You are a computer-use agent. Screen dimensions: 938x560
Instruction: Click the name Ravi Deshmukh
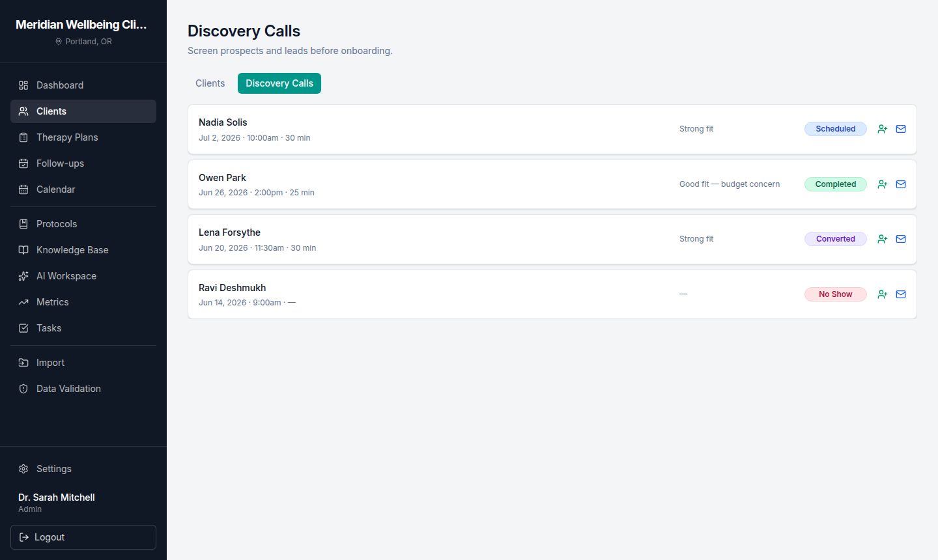pos(232,288)
